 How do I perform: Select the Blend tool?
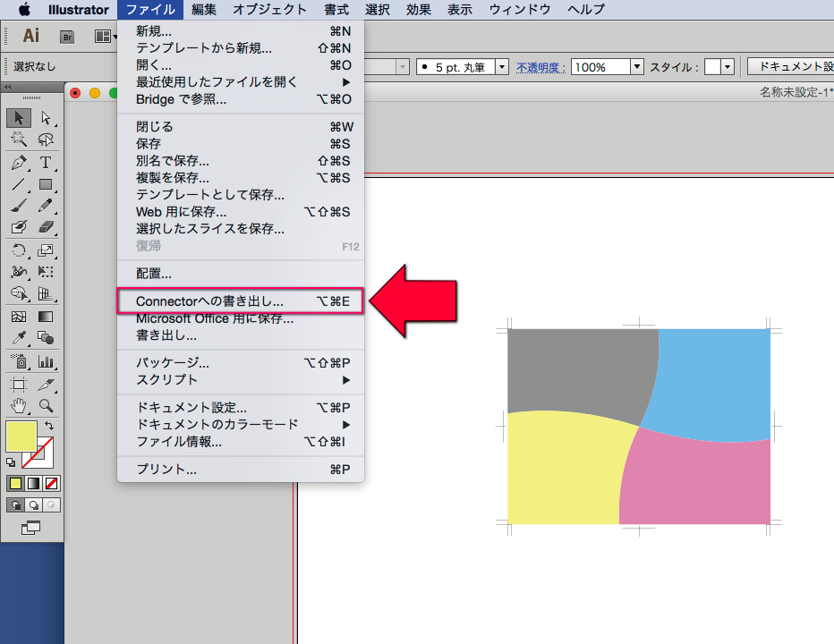(46, 338)
